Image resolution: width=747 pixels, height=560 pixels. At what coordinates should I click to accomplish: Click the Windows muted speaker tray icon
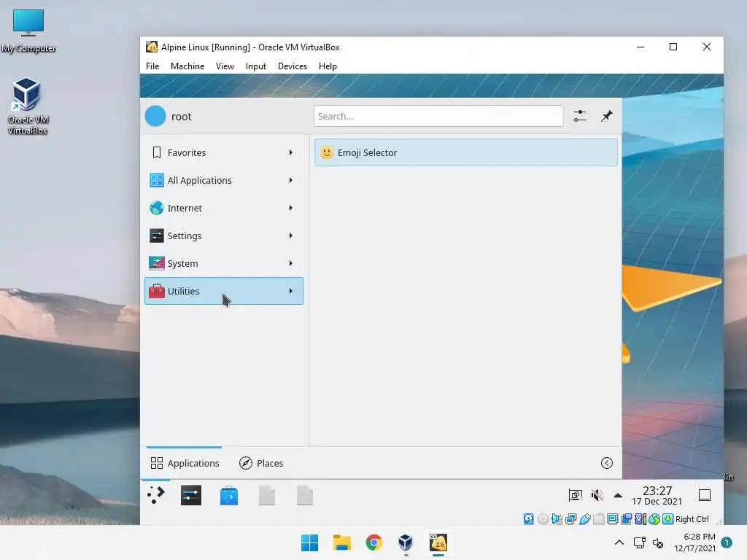click(x=658, y=542)
